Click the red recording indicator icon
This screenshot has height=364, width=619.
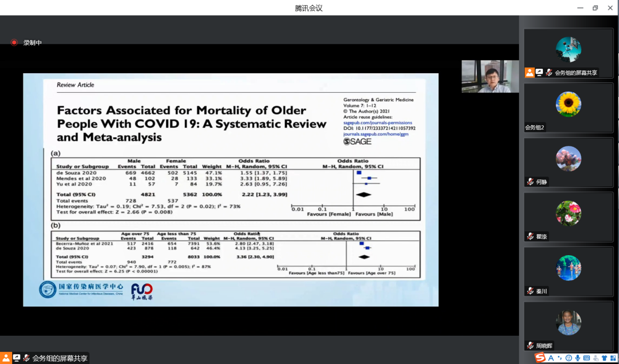click(x=14, y=42)
